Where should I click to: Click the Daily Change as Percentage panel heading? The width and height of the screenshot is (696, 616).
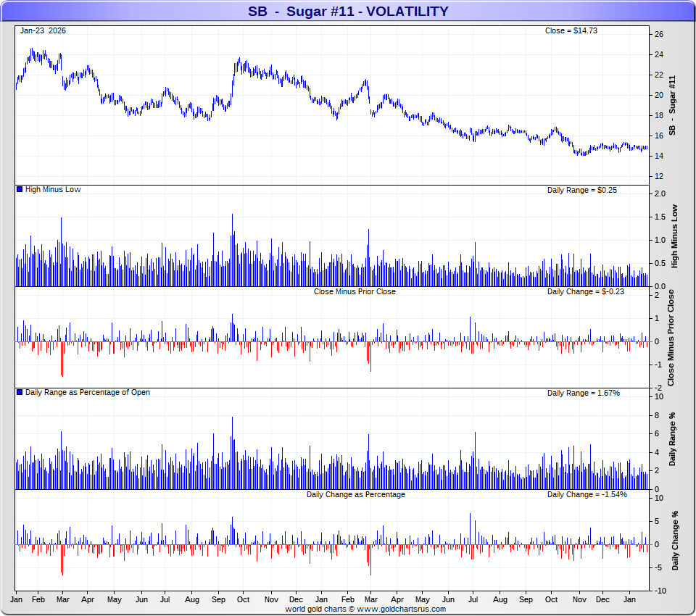click(355, 494)
